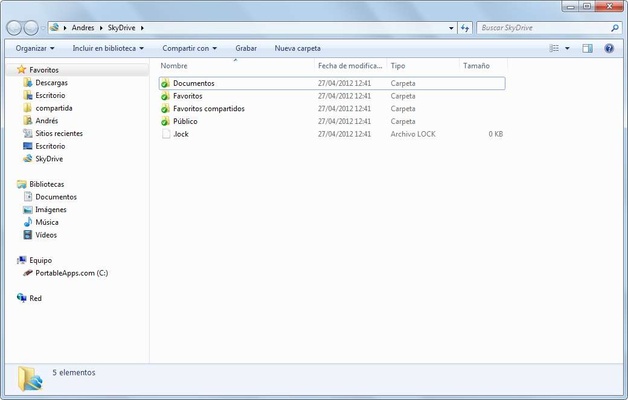Viewport: 628px width, 400px height.
Task: Sort by the Tipo column header
Action: [423, 66]
